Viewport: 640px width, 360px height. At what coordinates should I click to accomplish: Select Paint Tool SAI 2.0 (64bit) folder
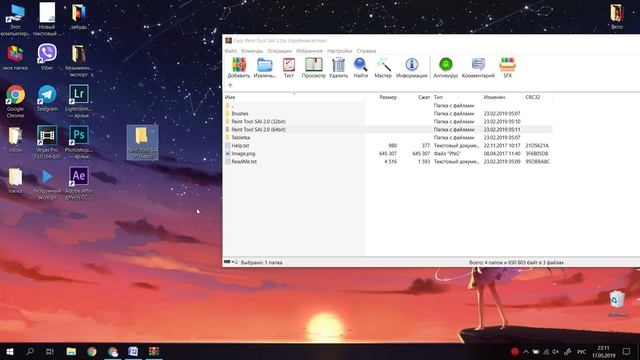tap(388, 129)
